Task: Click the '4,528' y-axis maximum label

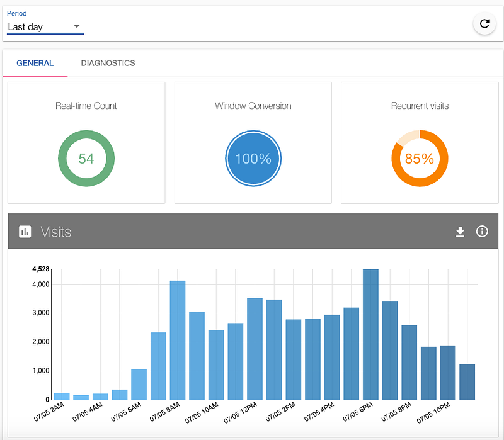Action: click(40, 269)
